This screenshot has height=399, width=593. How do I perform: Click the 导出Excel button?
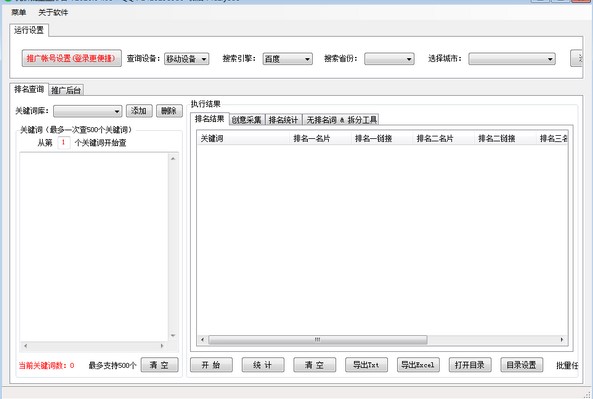[x=418, y=365]
